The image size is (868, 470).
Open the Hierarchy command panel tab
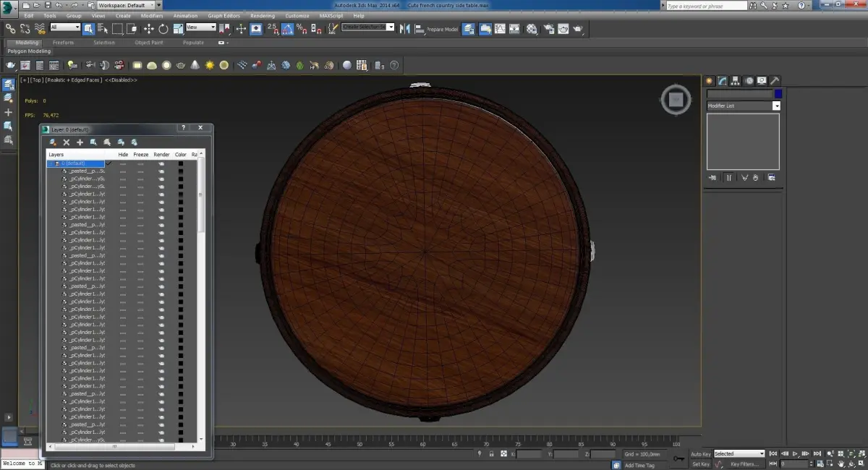[735, 81]
